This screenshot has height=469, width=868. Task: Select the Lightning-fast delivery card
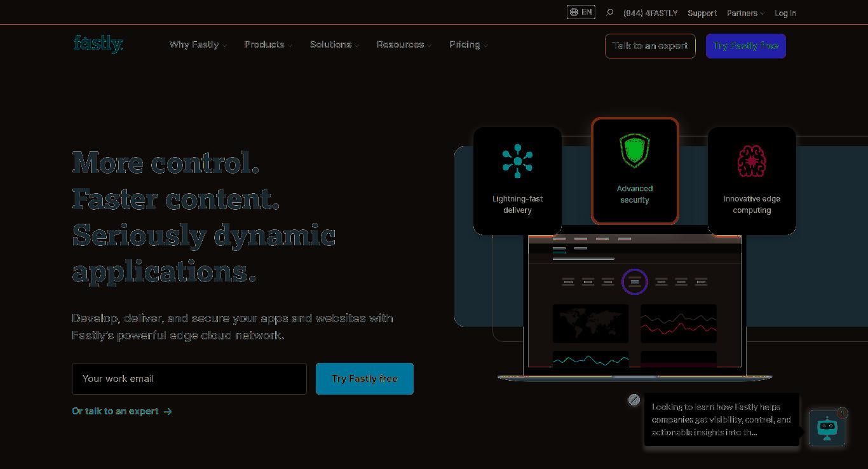517,180
